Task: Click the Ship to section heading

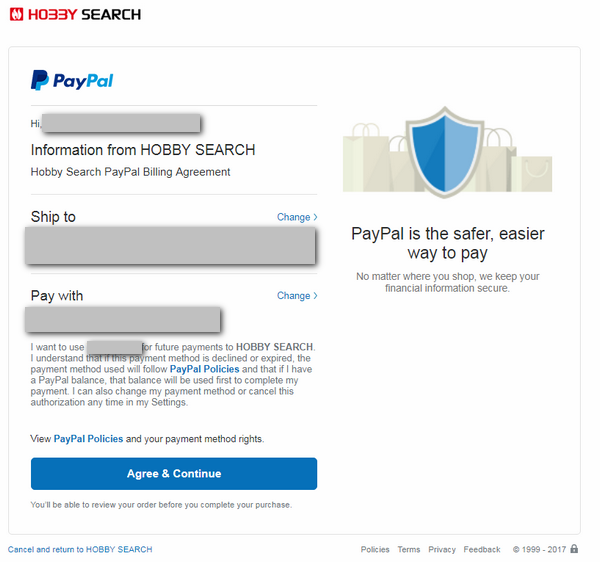Action: coord(53,217)
